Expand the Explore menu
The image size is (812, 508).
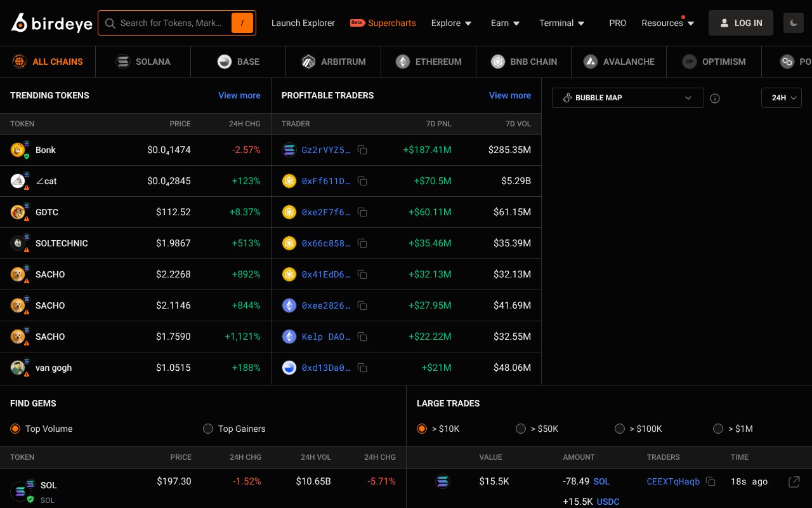[x=451, y=23]
